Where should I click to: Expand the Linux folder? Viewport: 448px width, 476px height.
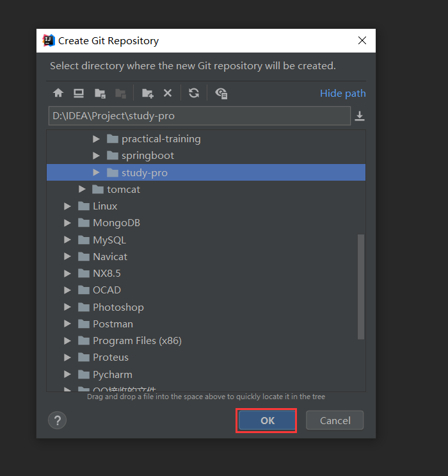(x=67, y=206)
